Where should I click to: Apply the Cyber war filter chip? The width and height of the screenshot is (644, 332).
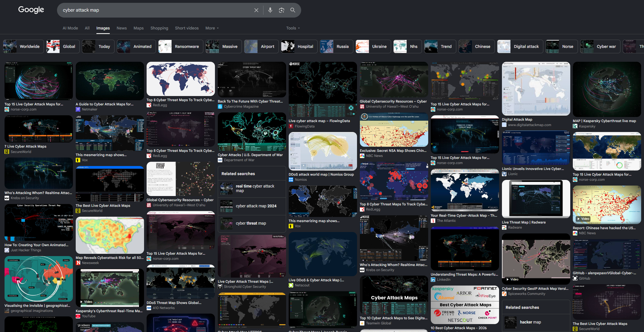tap(600, 46)
